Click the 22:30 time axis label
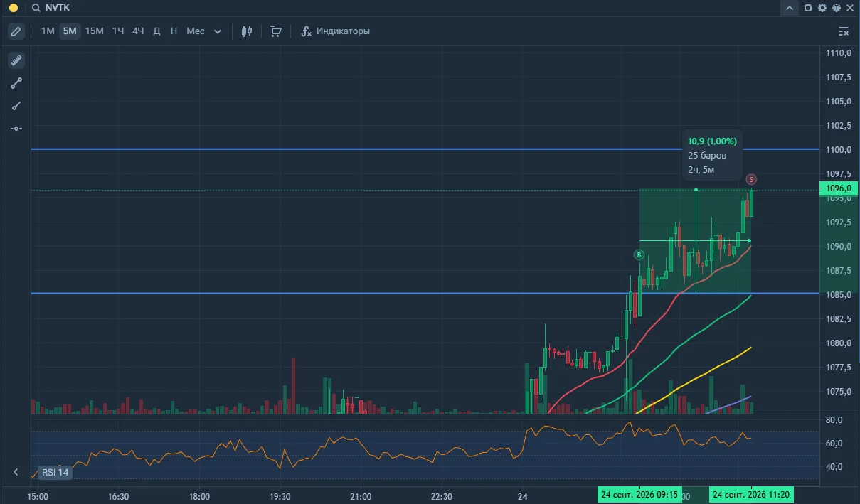This screenshot has height=504, width=860. (x=442, y=496)
